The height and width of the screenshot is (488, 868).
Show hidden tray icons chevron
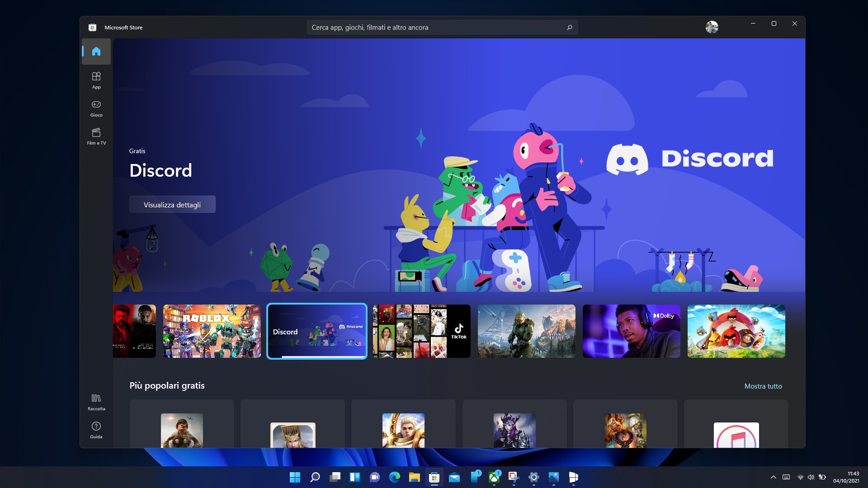(x=774, y=477)
